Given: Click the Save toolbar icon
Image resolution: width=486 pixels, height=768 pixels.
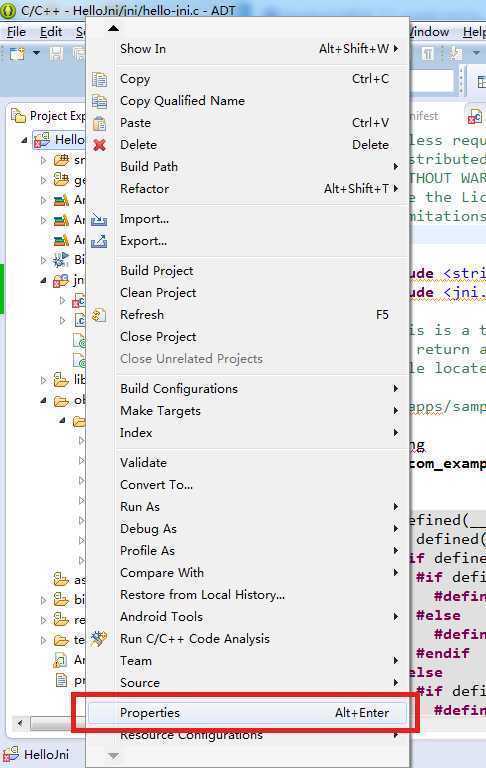Looking at the screenshot, I should pos(56,53).
